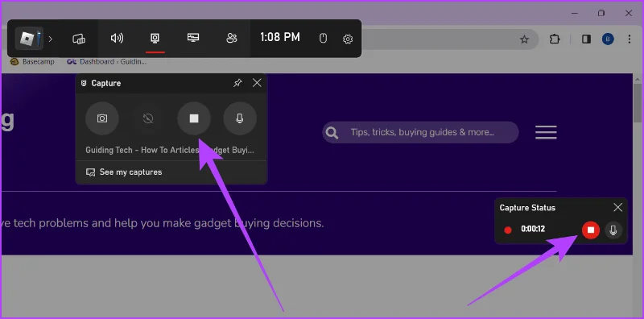Expand the Game Bar apps chevron

(x=51, y=39)
